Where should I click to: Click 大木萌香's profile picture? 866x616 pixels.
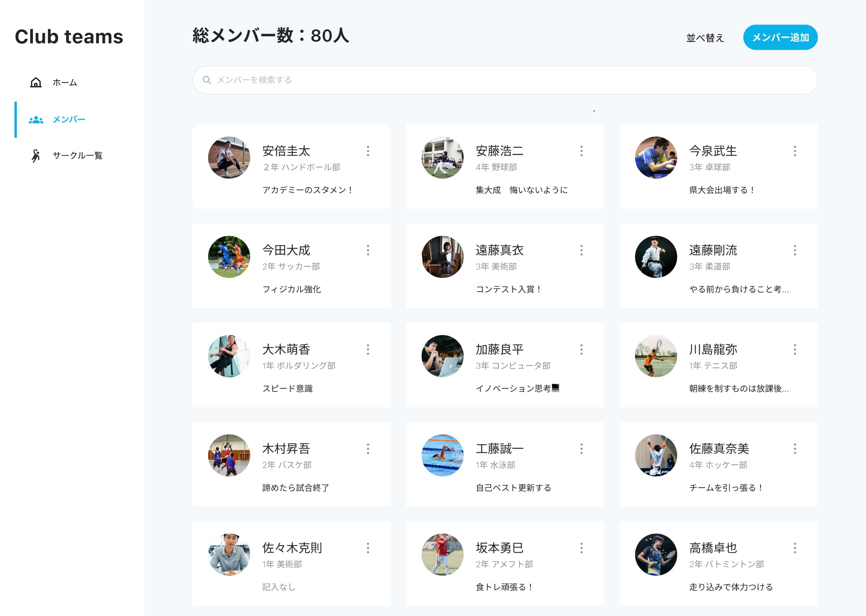point(229,356)
